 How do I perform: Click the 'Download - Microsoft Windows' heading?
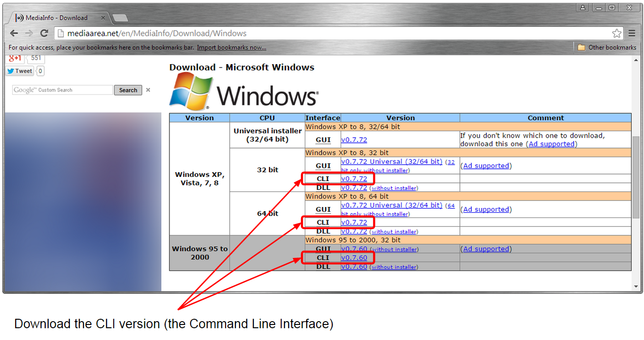[242, 67]
